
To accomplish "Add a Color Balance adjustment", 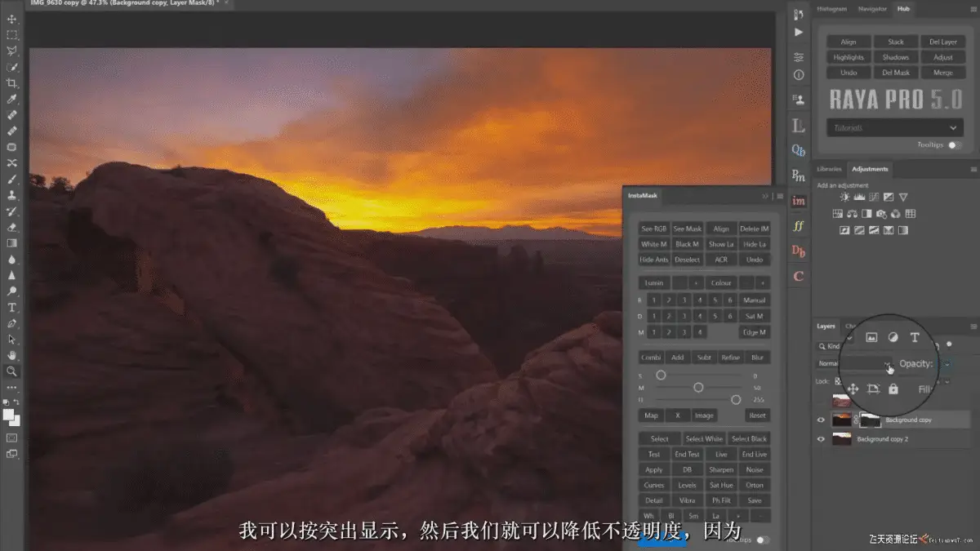I will (851, 214).
